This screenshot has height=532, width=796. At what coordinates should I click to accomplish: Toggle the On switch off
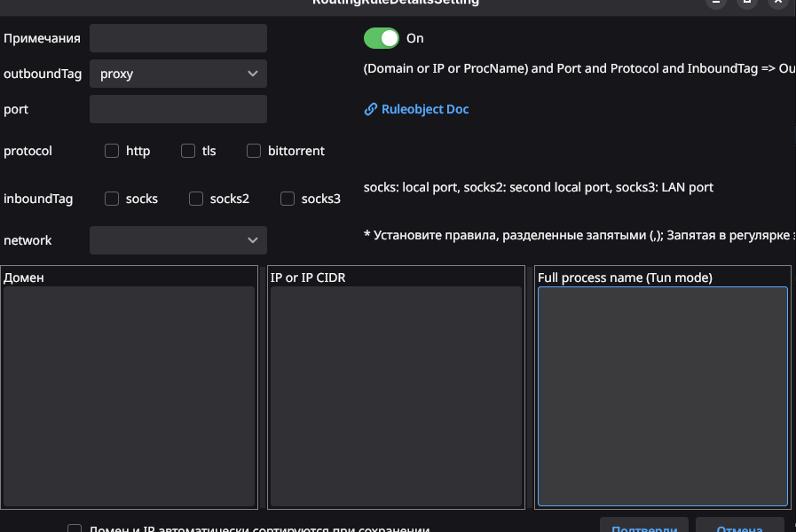point(382,38)
